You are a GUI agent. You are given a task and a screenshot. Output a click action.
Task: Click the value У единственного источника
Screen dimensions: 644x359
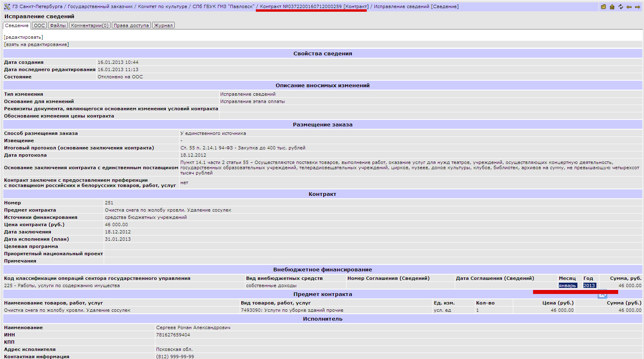(213, 133)
